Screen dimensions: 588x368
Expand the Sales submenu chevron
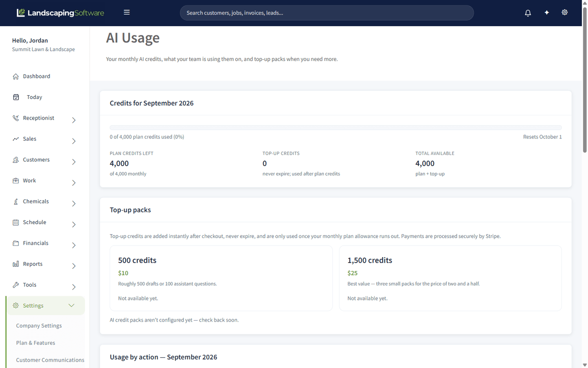click(x=74, y=141)
